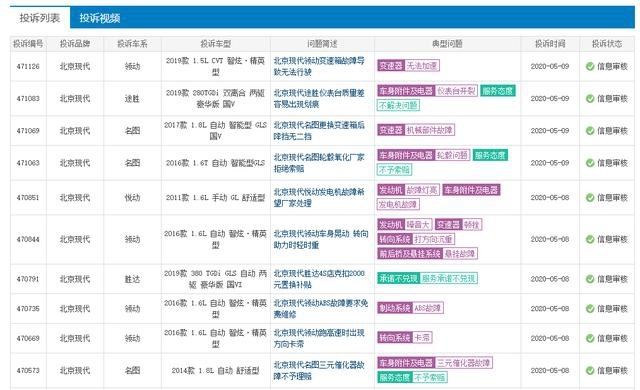Click 信息审核 status in row 470669

click(x=612, y=338)
